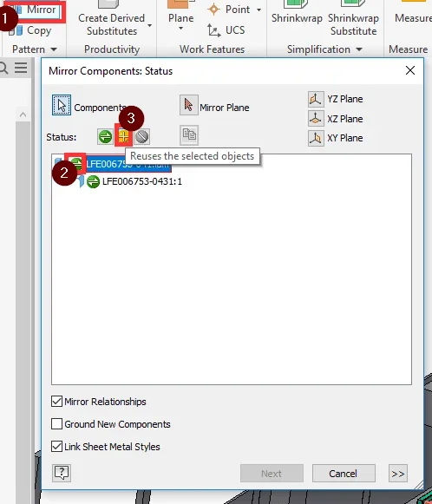
Task: Choose the YZ Plane button
Action: point(316,99)
